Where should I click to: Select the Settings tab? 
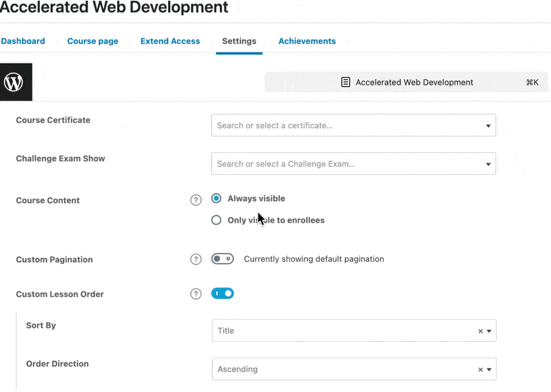(x=239, y=41)
